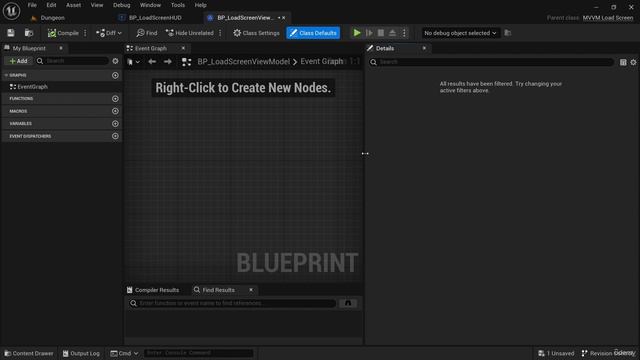Open Hide Unrelated options dots
640x360 pixels.
point(220,33)
